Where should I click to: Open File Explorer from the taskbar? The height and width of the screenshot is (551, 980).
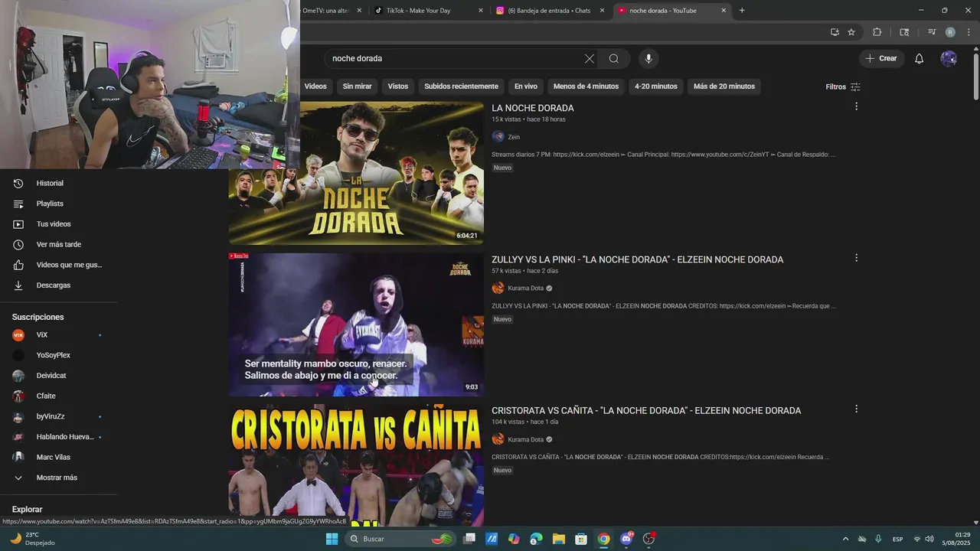click(x=559, y=539)
